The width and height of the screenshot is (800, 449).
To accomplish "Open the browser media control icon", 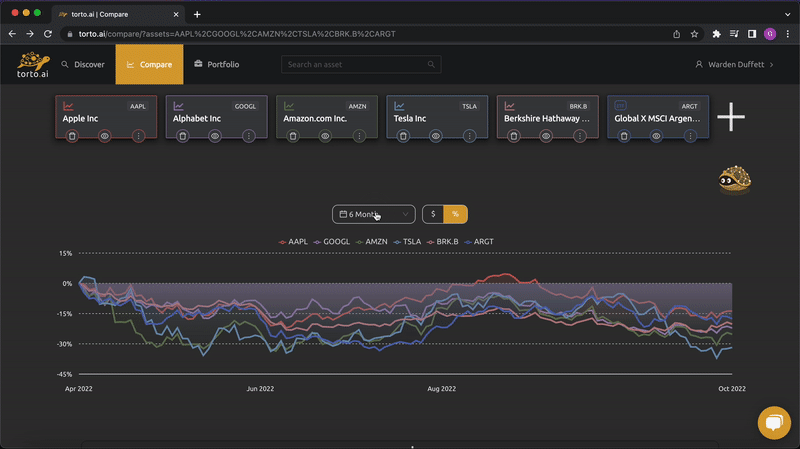I will point(734,34).
